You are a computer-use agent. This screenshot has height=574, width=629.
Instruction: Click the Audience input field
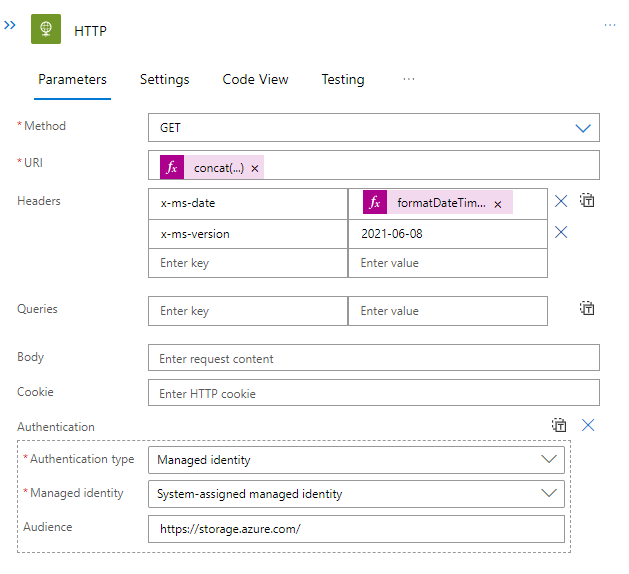tap(356, 529)
